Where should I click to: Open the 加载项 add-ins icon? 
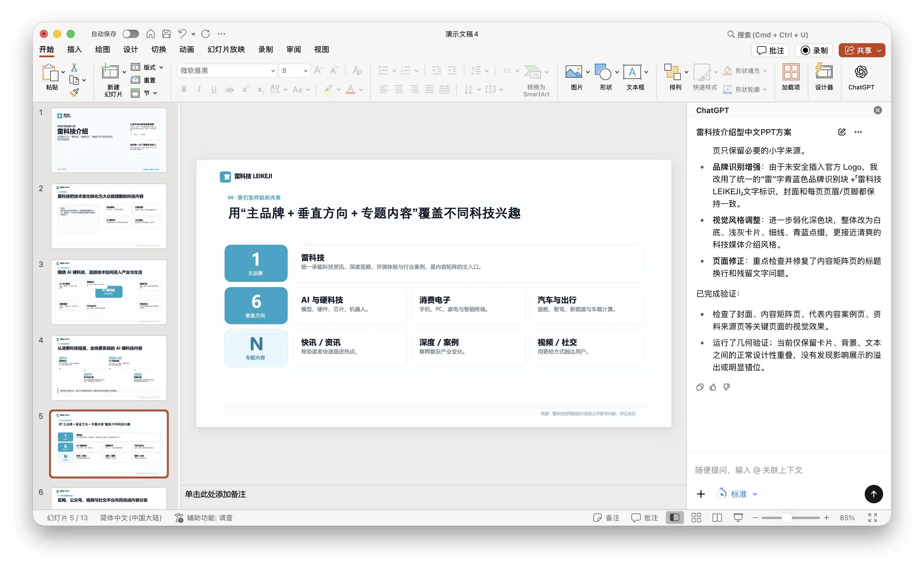pos(791,72)
